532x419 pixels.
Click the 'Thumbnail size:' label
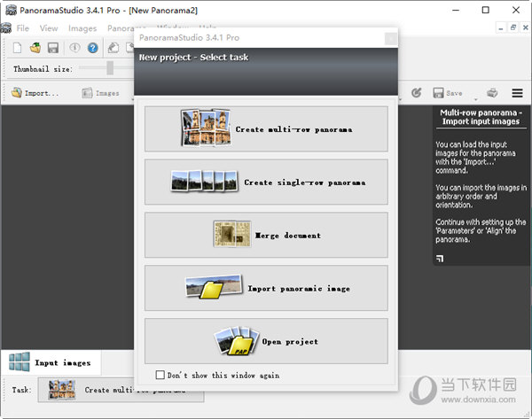point(43,69)
